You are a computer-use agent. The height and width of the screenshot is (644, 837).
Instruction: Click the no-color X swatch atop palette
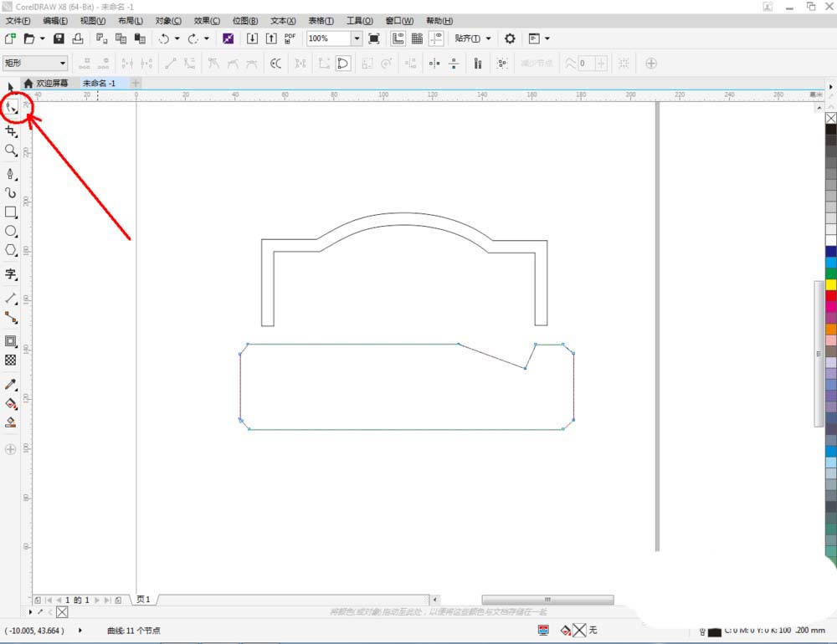tap(831, 118)
